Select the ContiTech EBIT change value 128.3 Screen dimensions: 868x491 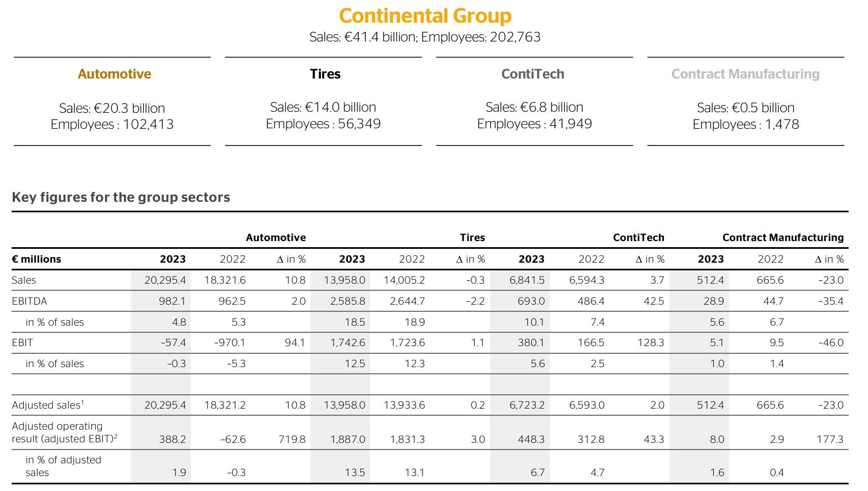[650, 343]
